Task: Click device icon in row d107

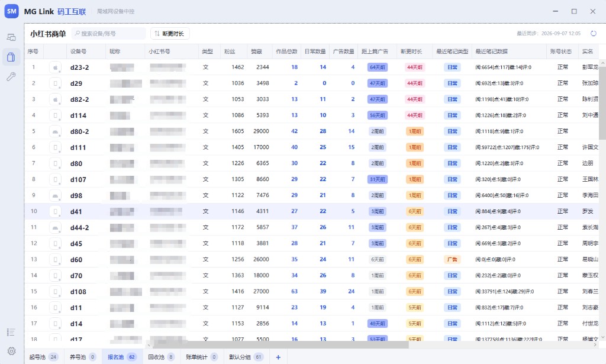Action: pos(55,179)
